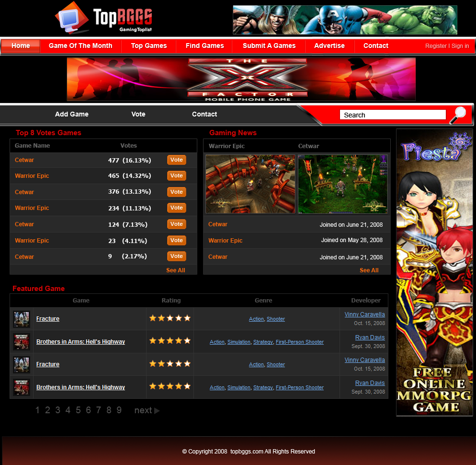Vote for Warrior Epic with 465 votes
This screenshot has width=476, height=465.
(177, 175)
